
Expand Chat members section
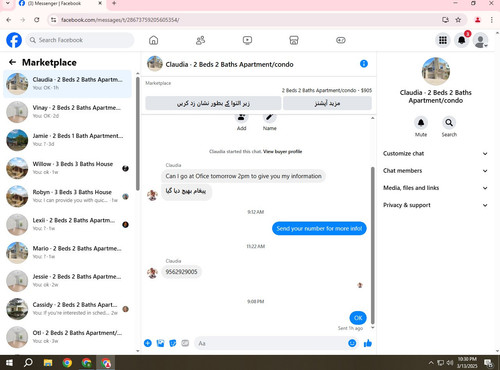click(435, 171)
